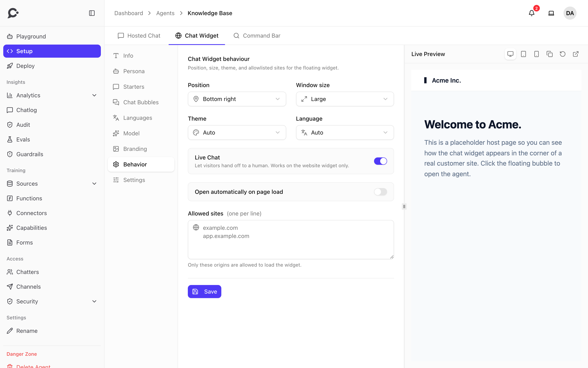Click the app logo in the sidebar header
588x368 pixels.
(13, 13)
